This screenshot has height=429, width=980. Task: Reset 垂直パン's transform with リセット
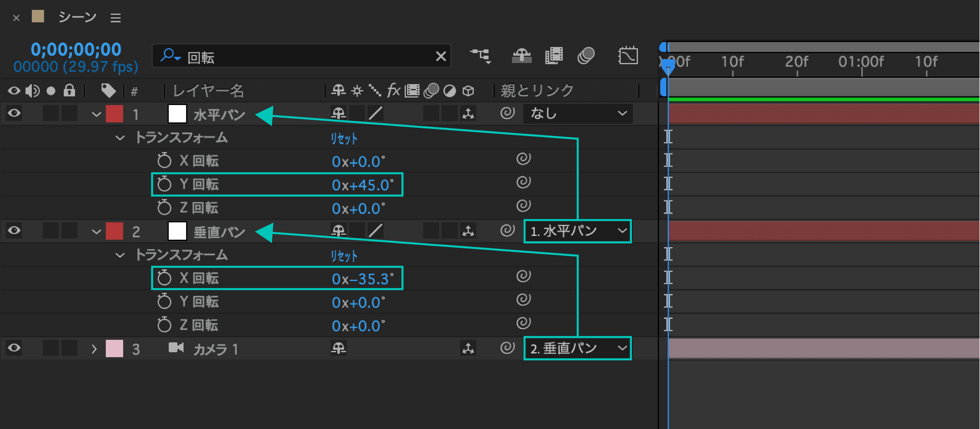click(x=344, y=256)
